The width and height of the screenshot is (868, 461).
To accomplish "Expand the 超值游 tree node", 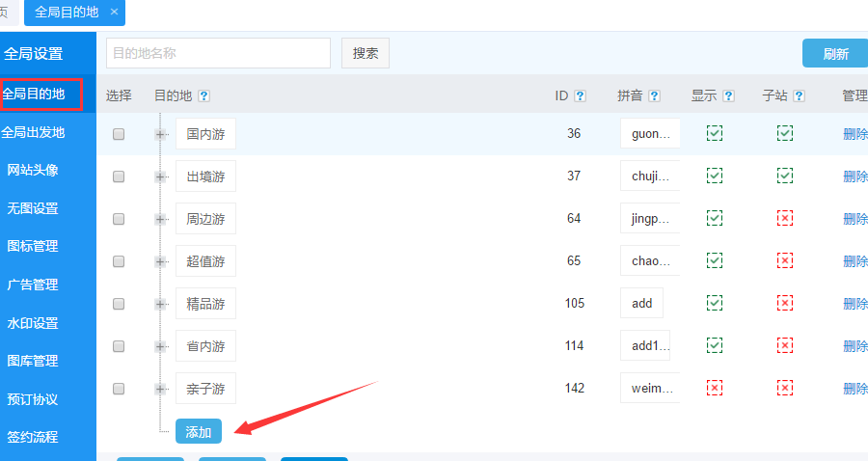I will click(160, 261).
